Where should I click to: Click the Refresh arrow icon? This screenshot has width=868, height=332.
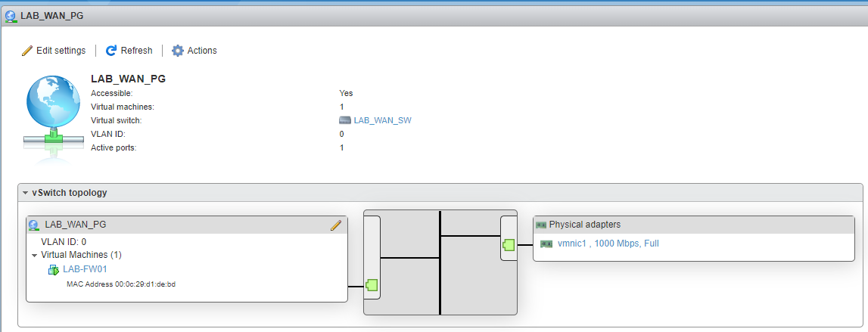pyautogui.click(x=111, y=51)
